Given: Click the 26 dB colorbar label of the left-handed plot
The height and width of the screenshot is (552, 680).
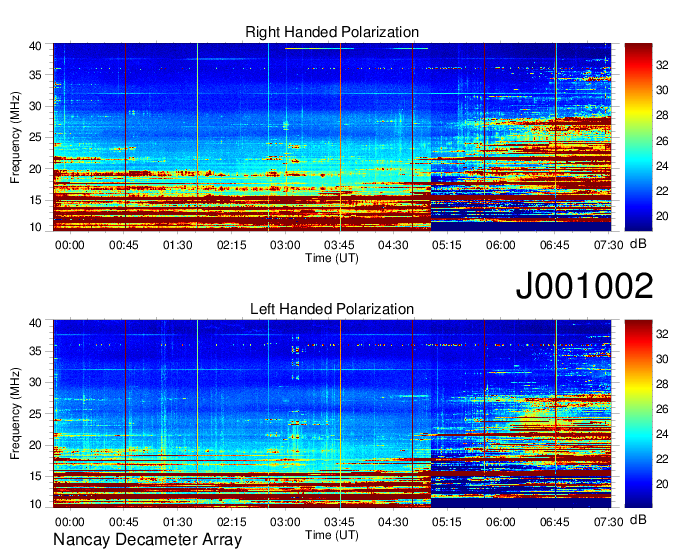Looking at the screenshot, I should click(662, 409).
